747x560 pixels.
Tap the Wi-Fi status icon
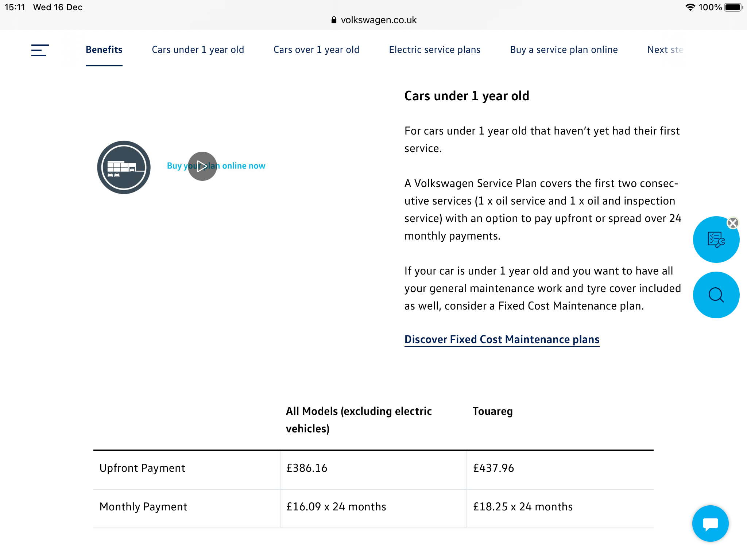click(690, 7)
